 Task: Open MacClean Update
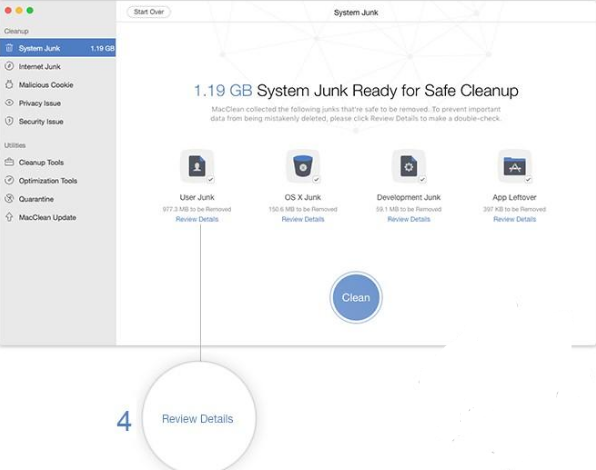click(58, 217)
